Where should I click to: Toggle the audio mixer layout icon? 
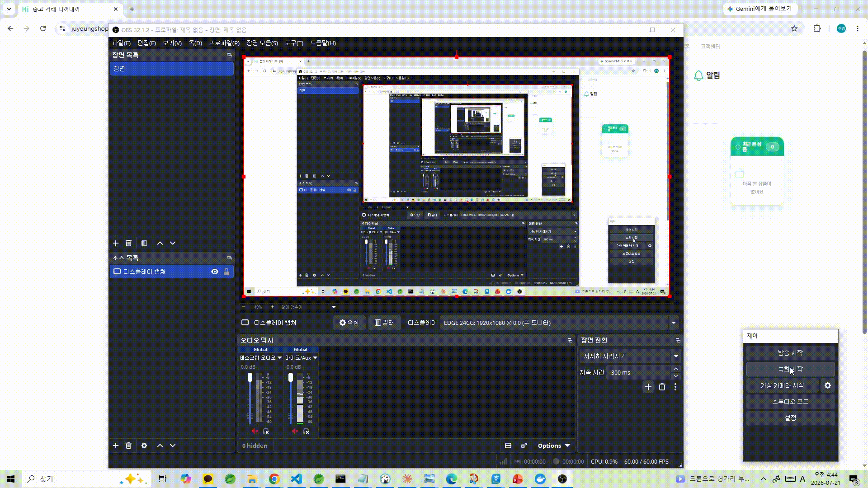pyautogui.click(x=508, y=446)
